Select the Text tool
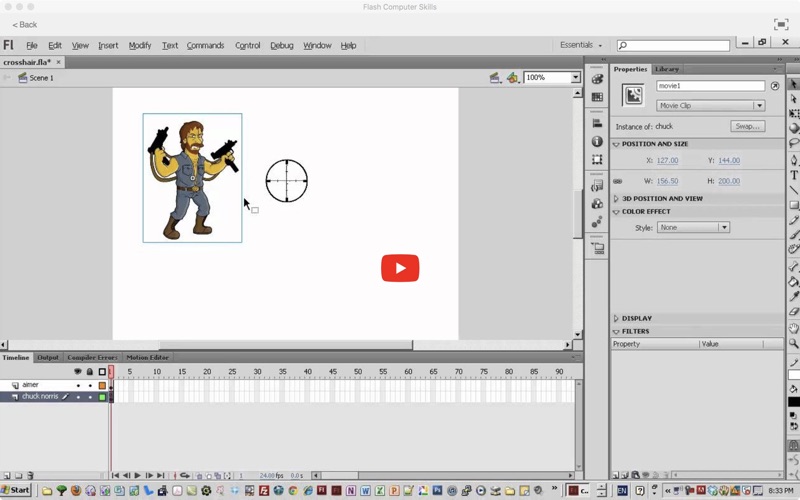 [x=793, y=176]
